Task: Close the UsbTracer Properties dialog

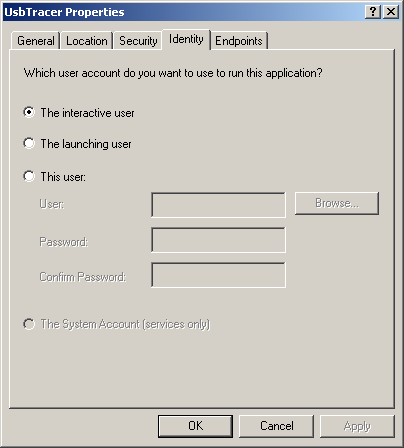Action: pyautogui.click(x=391, y=12)
